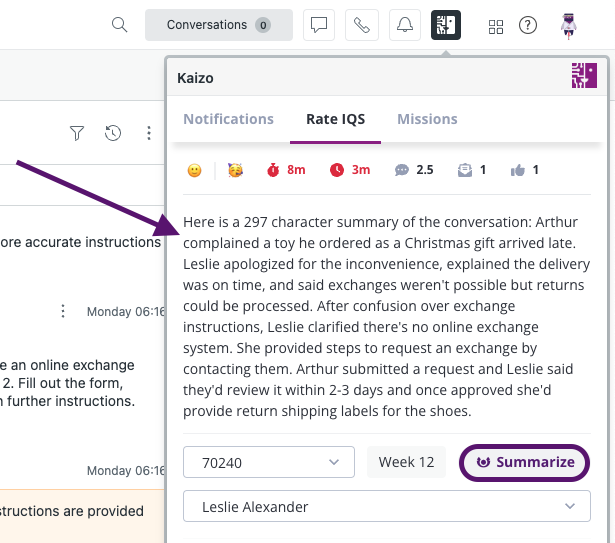Click the filter funnel icon
Viewport: 615px width, 543px height.
pos(77,133)
